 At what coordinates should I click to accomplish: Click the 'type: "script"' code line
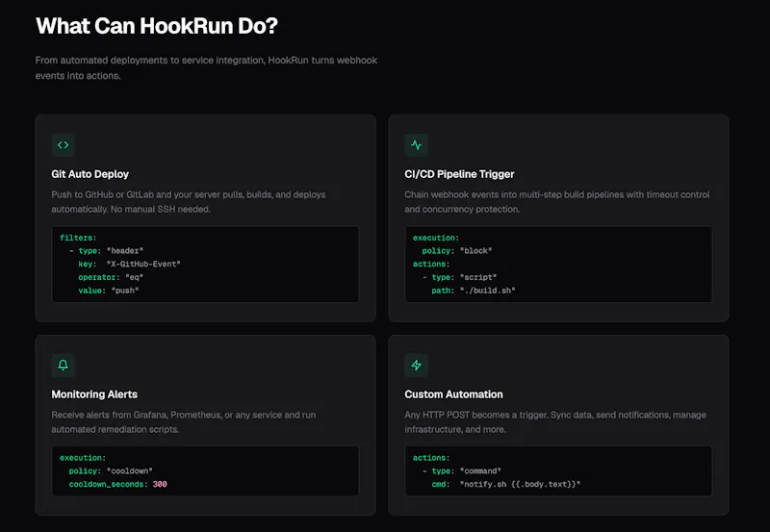[459, 277]
